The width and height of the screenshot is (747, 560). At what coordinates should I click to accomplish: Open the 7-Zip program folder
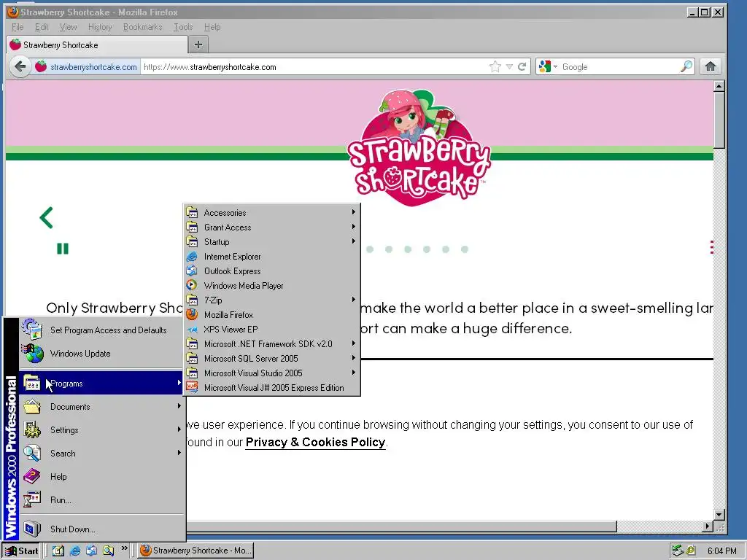pyautogui.click(x=271, y=300)
